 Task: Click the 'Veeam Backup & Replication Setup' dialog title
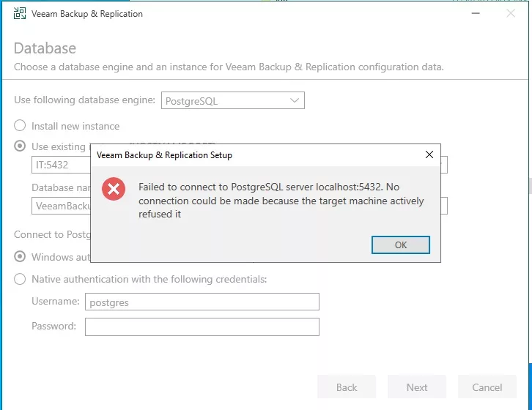tap(165, 155)
